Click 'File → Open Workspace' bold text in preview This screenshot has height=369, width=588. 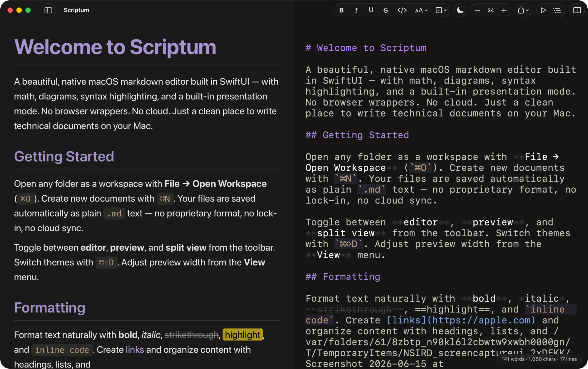pos(216,184)
